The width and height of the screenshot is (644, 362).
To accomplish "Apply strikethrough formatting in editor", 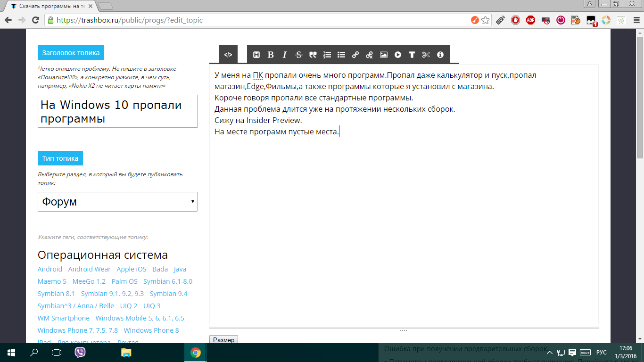I will [299, 55].
